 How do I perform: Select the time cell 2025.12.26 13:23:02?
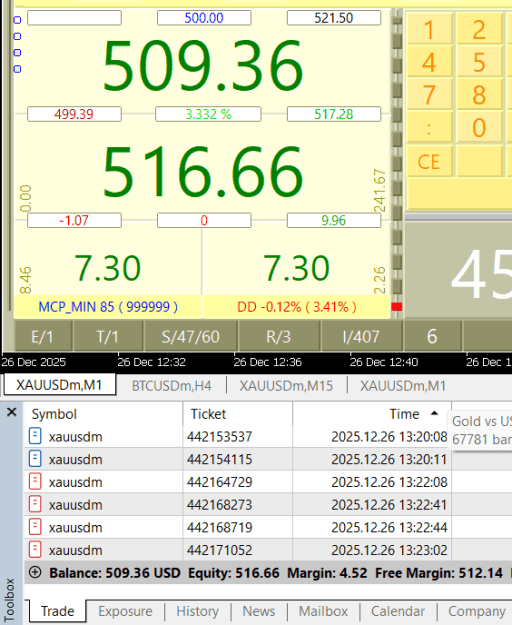click(x=389, y=550)
